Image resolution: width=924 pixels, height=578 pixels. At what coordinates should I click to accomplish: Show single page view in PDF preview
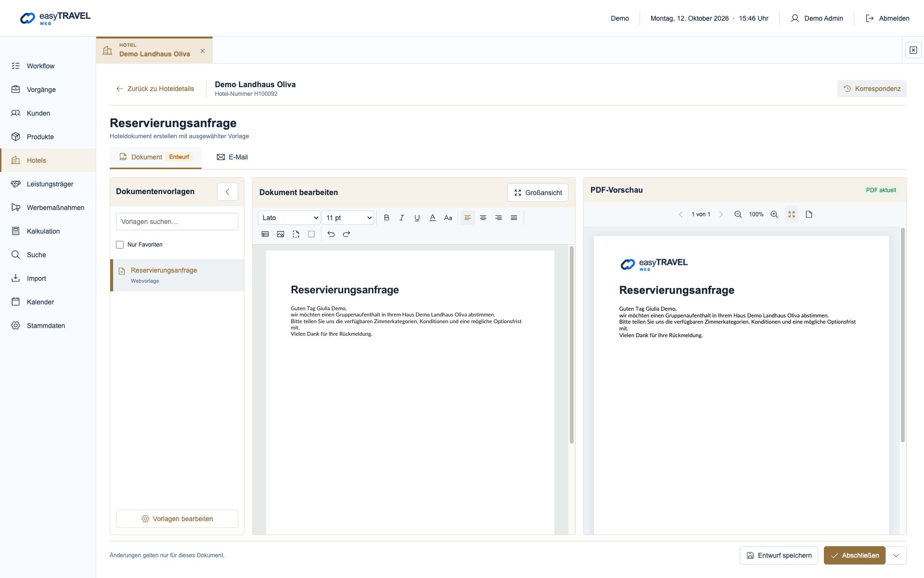809,214
